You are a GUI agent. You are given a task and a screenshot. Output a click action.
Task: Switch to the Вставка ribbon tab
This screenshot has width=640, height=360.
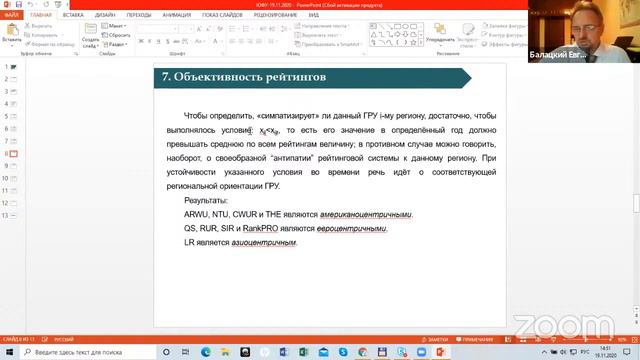pos(73,15)
